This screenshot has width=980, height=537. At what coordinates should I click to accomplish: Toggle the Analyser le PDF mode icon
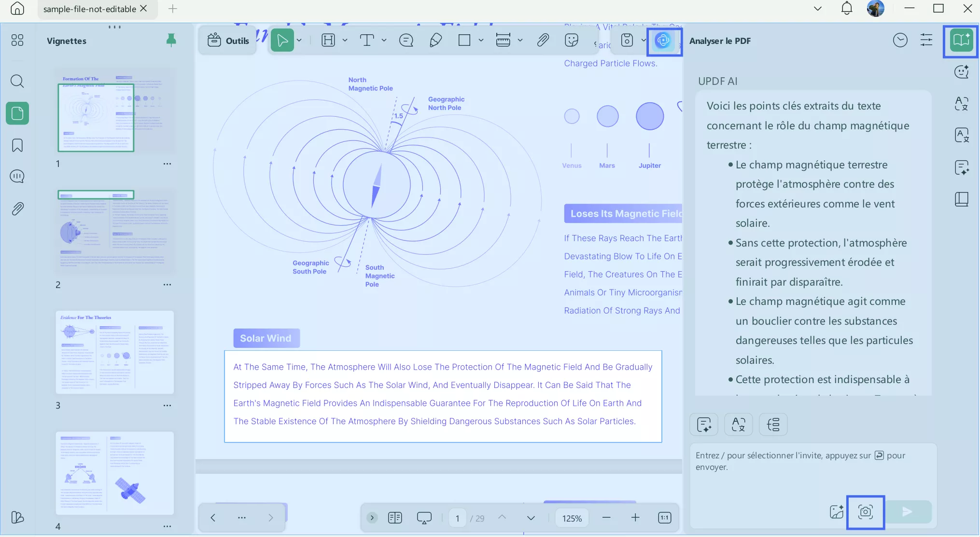pos(961,41)
